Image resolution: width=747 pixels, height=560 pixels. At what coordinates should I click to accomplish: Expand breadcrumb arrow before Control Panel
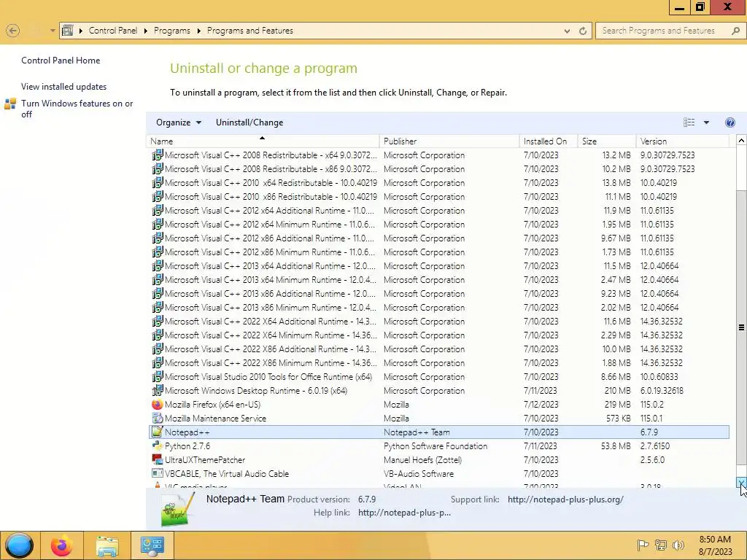click(x=80, y=31)
